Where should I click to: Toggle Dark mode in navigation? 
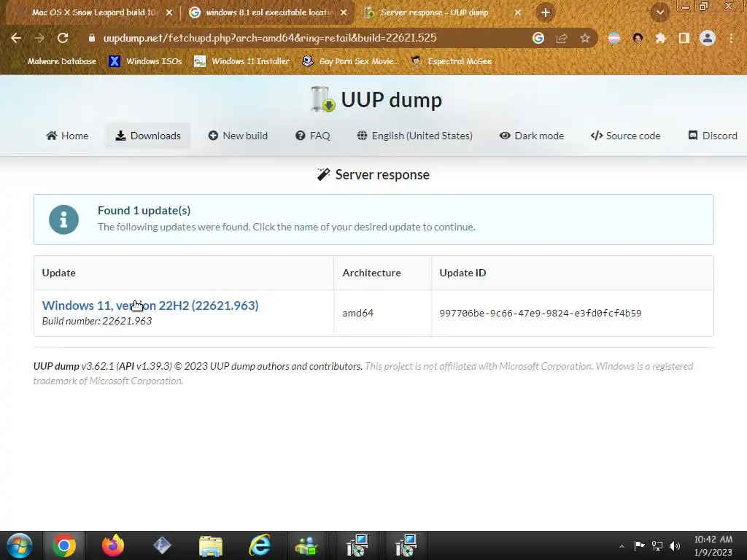tap(531, 136)
